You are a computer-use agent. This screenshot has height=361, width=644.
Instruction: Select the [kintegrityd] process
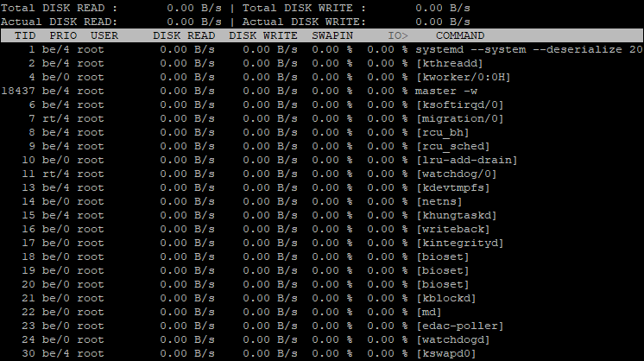[459, 244]
